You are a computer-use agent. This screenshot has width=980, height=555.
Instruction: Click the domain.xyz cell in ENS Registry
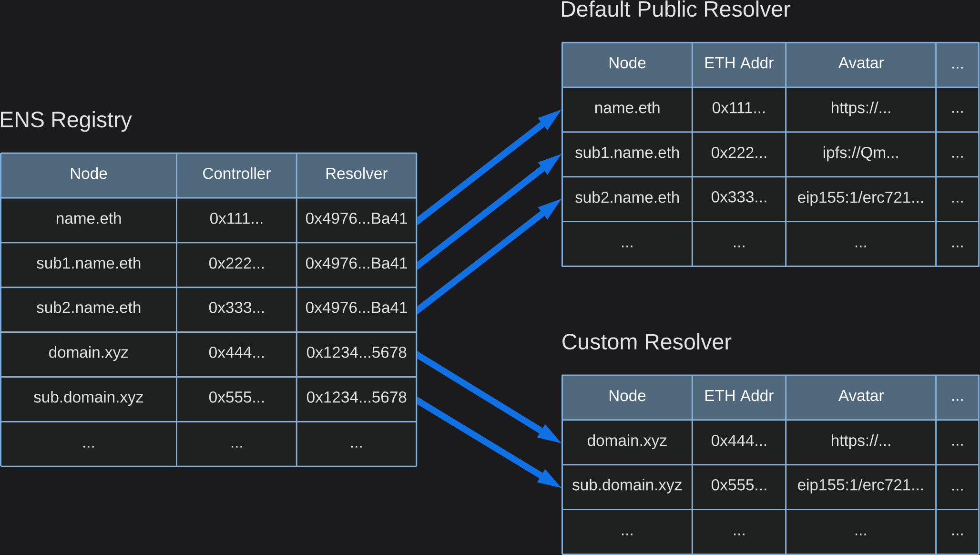(x=89, y=352)
